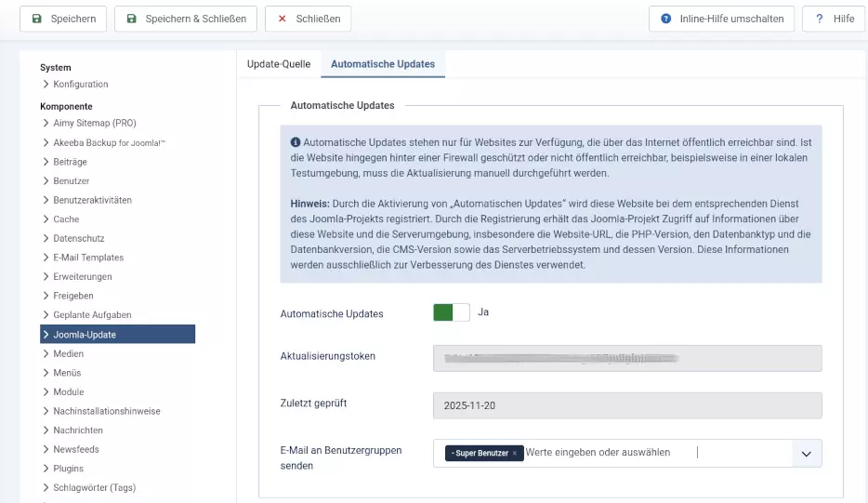Click the floppy icon on Speichern & Schließen
Image resolution: width=868 pixels, height=503 pixels.
[x=131, y=19]
